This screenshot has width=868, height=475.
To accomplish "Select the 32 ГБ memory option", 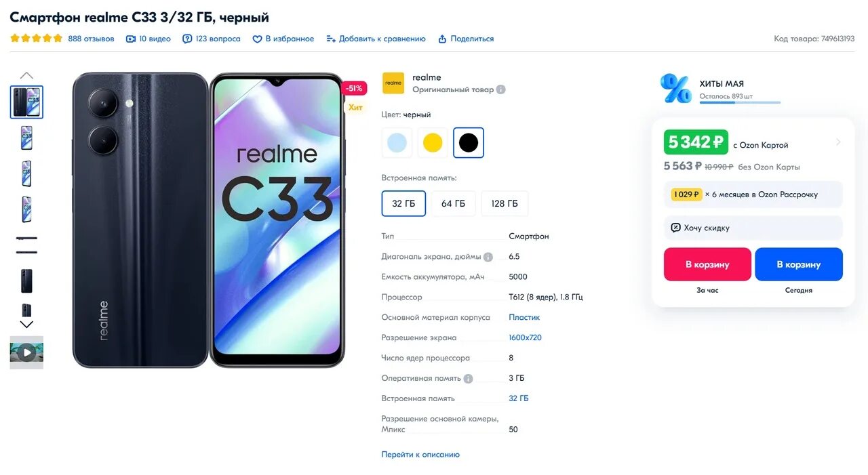I will 403,204.
